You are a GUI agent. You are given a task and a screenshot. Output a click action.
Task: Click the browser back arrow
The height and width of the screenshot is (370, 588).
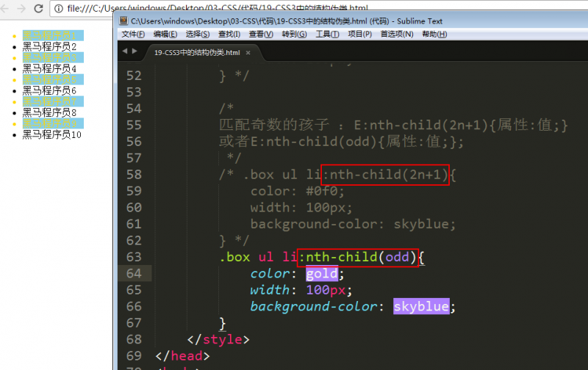[x=6, y=9]
